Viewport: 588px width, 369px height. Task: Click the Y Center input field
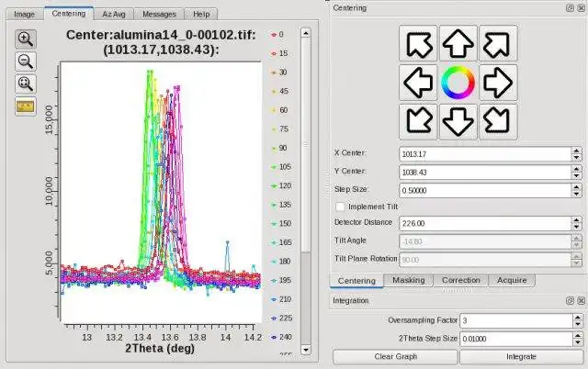pos(485,173)
